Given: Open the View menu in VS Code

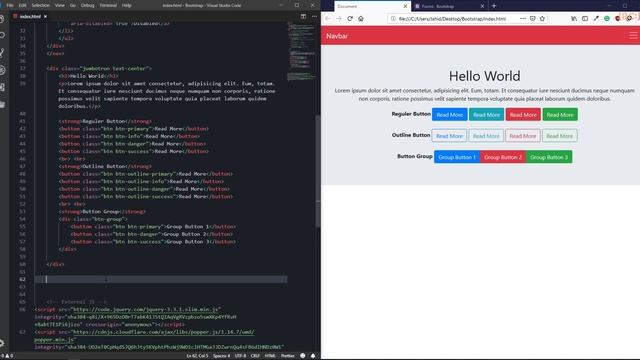Looking at the screenshot, I should 60,5.
